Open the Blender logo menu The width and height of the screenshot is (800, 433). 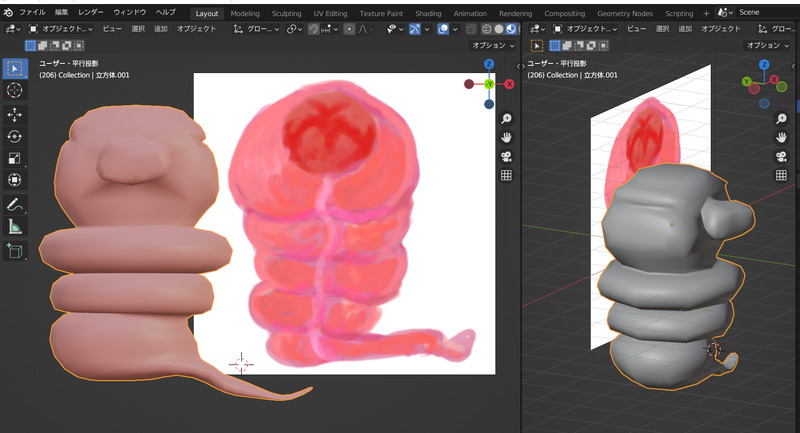8,12
